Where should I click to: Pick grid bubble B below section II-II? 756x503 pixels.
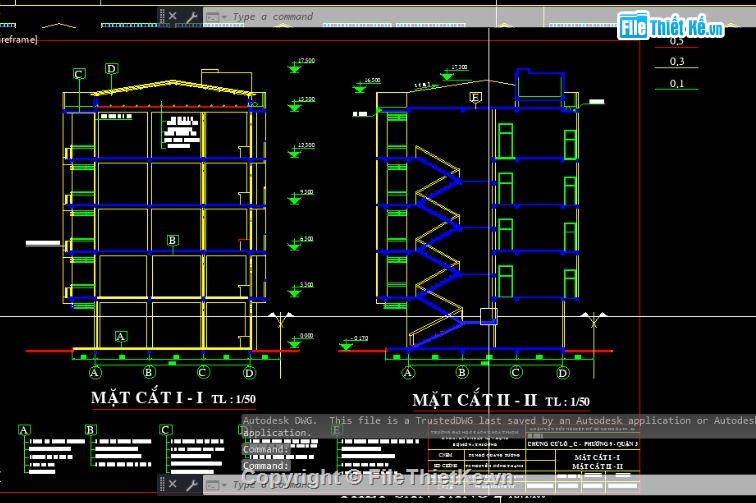pyautogui.click(x=462, y=372)
